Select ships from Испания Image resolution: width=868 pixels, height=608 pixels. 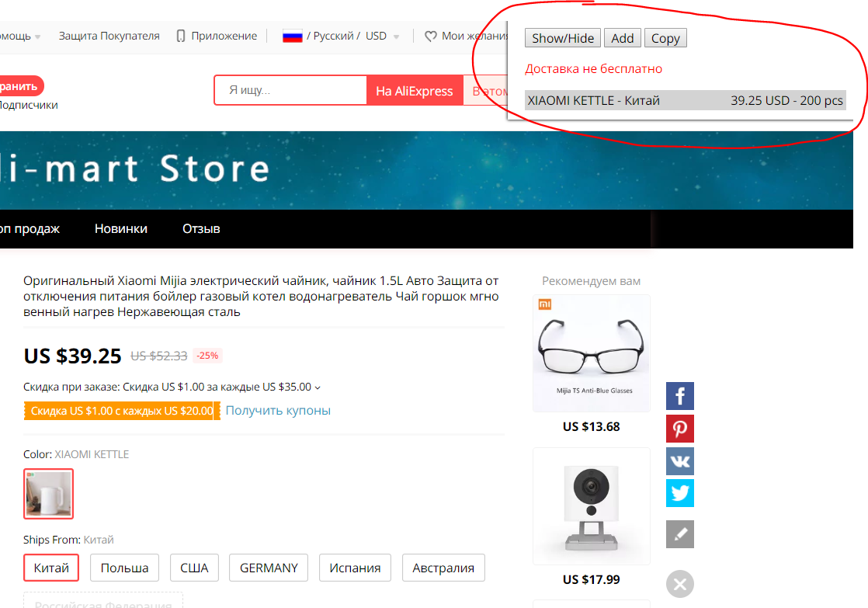pos(355,568)
